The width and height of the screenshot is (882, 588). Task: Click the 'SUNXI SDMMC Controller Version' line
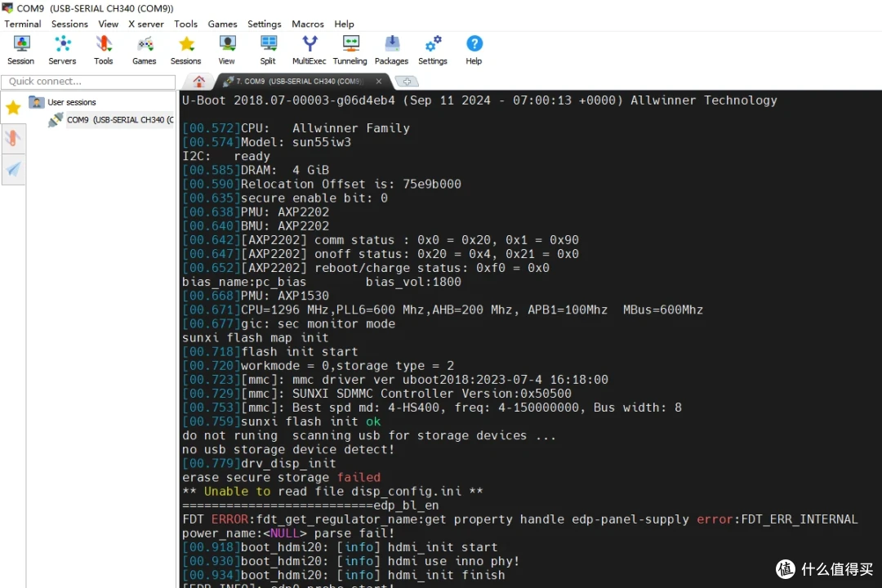tap(376, 394)
